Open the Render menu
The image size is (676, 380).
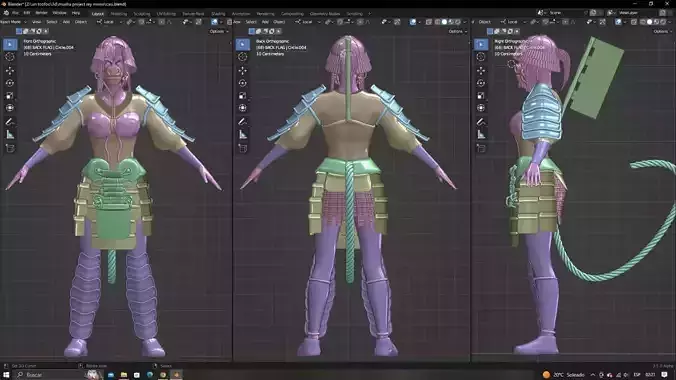pos(41,13)
